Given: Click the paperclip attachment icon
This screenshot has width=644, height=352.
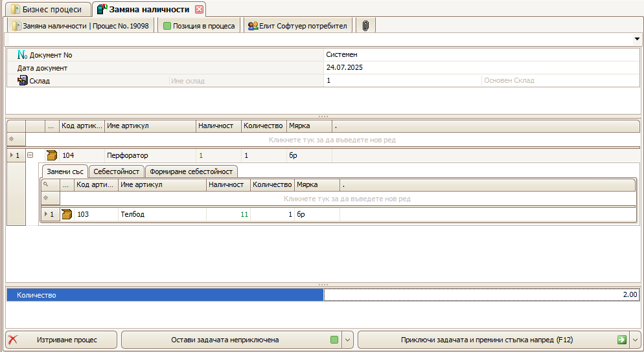Looking at the screenshot, I should [x=365, y=26].
